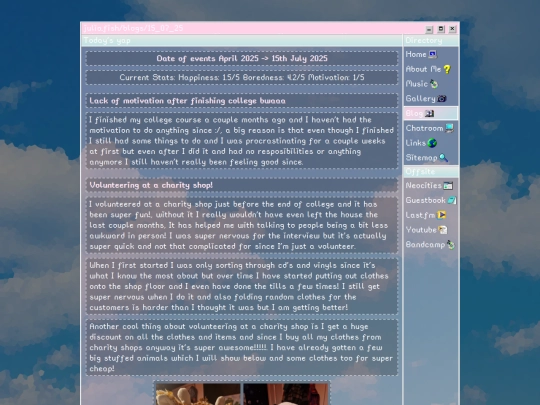
Task: Click the camera icon beside Gallery
Action: 442,99
